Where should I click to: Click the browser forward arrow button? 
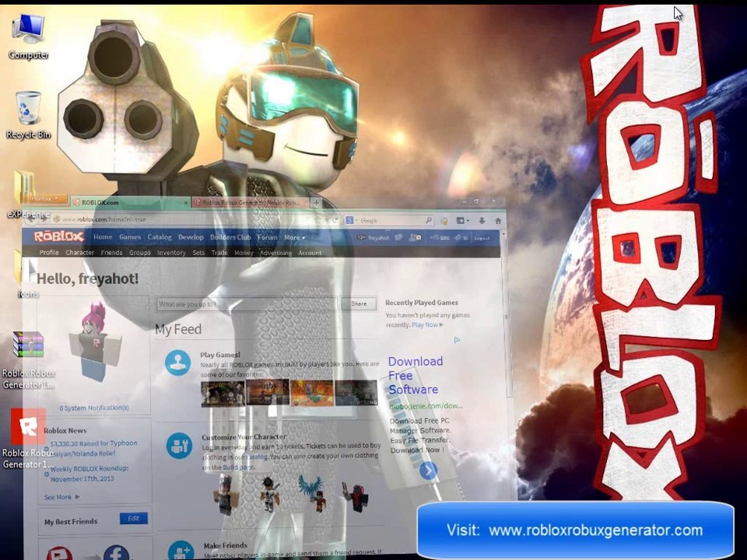pyautogui.click(x=44, y=219)
